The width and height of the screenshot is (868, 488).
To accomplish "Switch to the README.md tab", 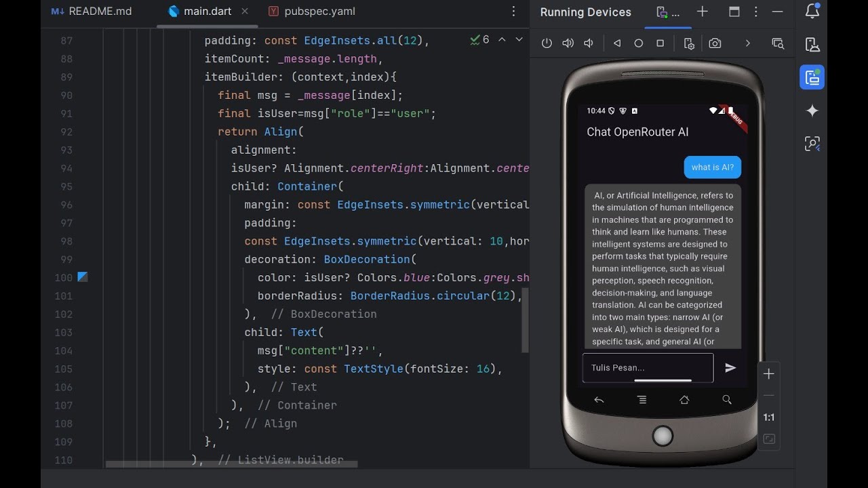I will click(x=92, y=12).
